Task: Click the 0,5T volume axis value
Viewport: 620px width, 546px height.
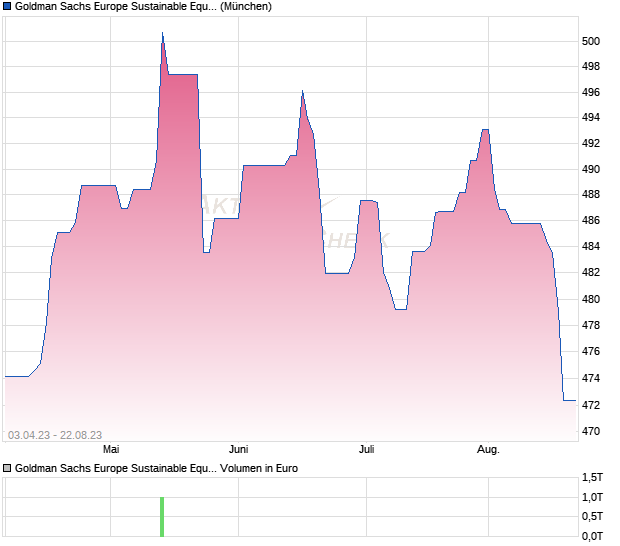Action: click(x=592, y=516)
